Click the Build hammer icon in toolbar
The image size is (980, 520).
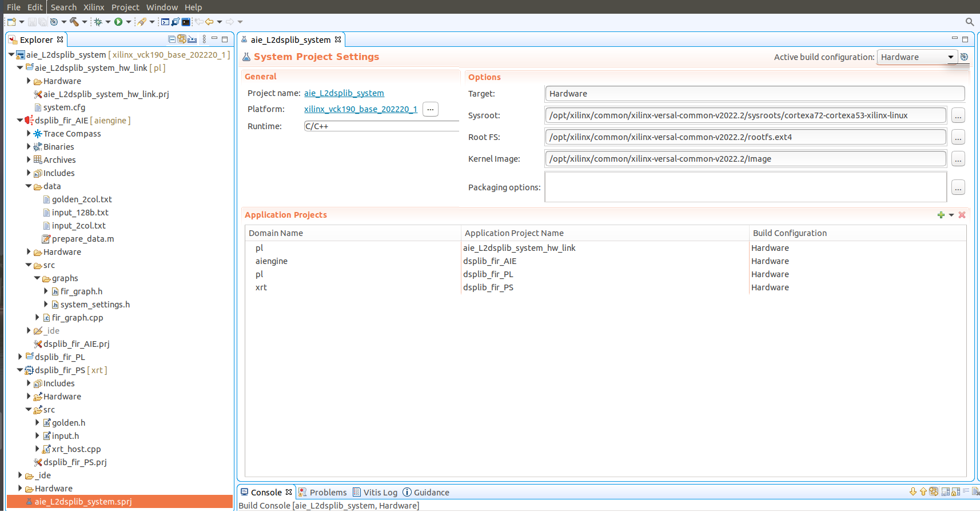click(74, 22)
